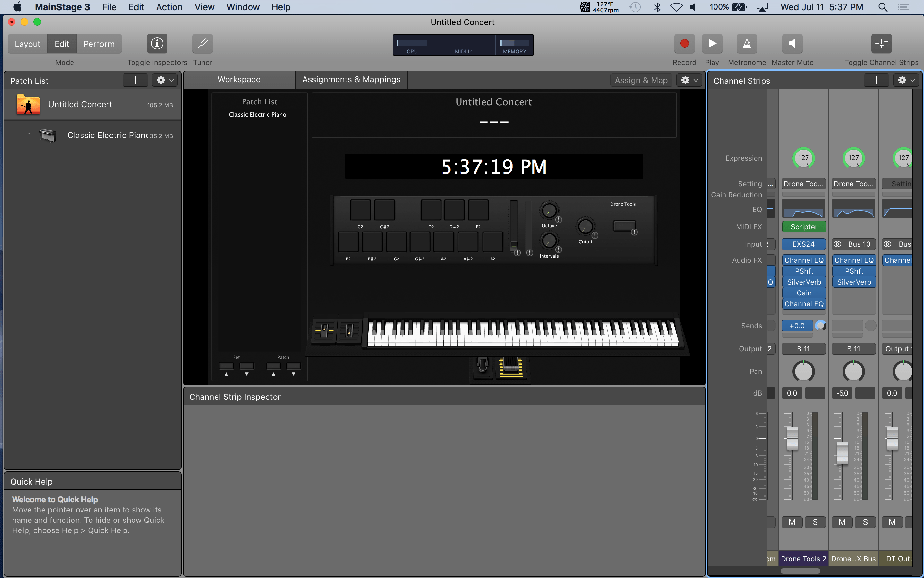The height and width of the screenshot is (578, 924).
Task: Toggle Channel Strips visibility
Action: pos(881,44)
